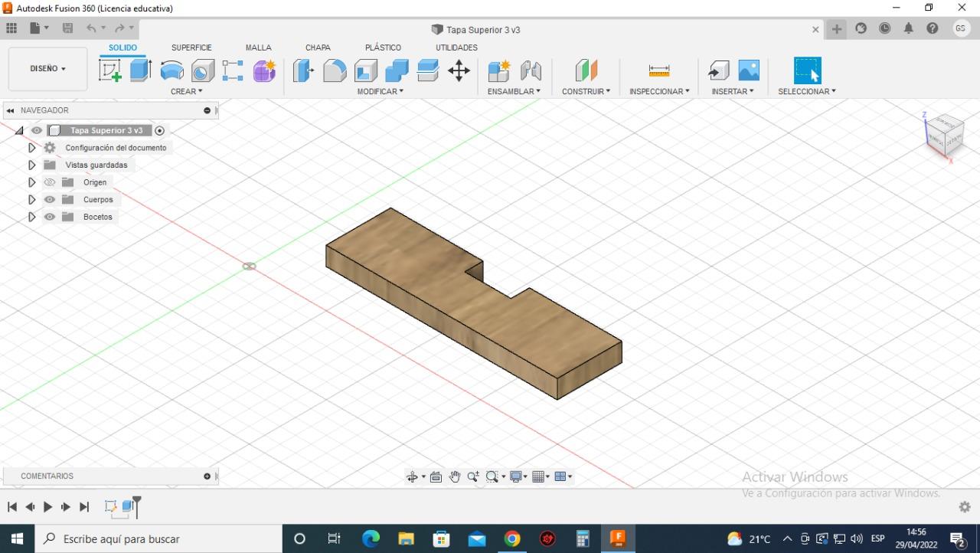Open the Help question mark
This screenshot has width=980, height=553.
(933, 28)
